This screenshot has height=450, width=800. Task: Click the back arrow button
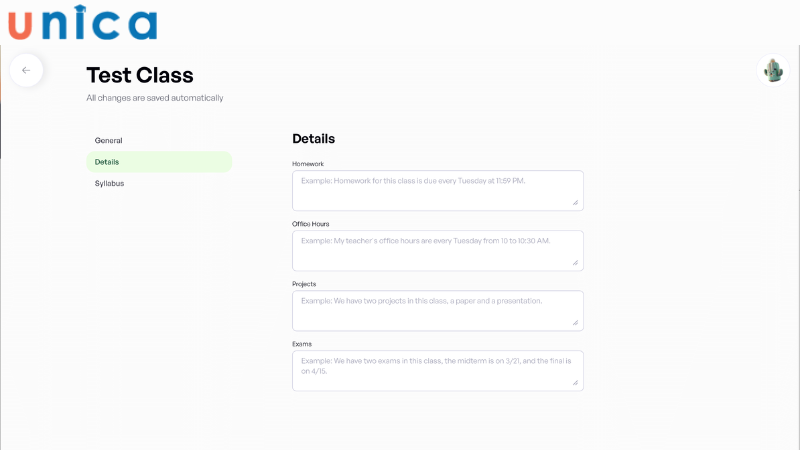26,70
